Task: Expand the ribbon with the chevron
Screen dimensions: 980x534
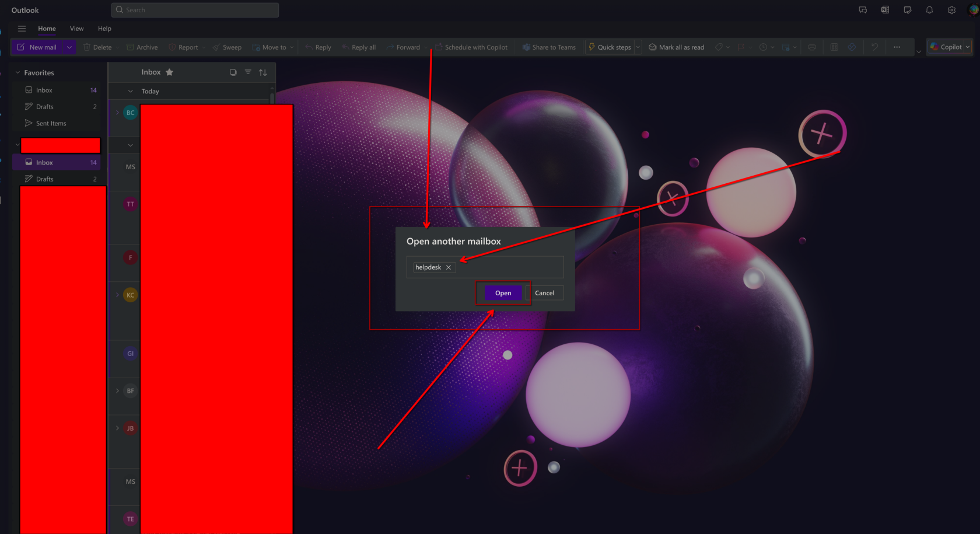Action: point(919,52)
